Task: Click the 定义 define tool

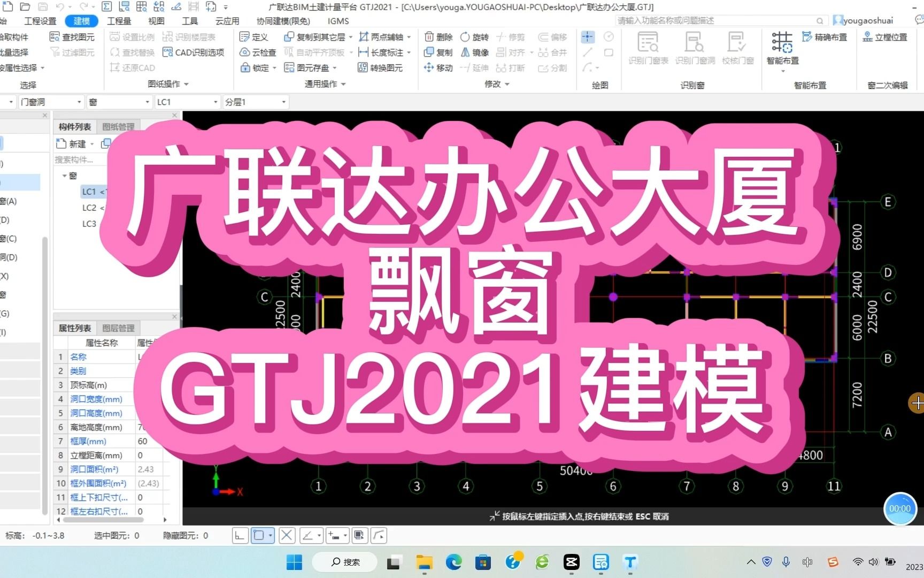Action: [253, 37]
